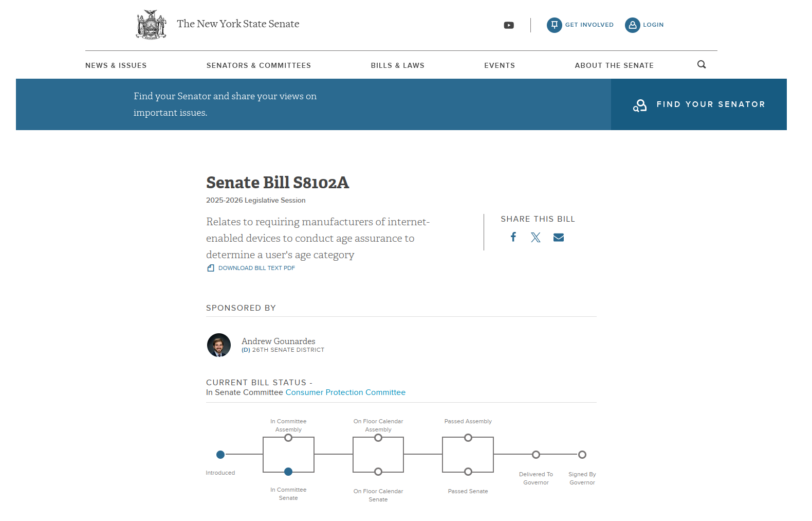Click Find Your Senator button

[699, 104]
